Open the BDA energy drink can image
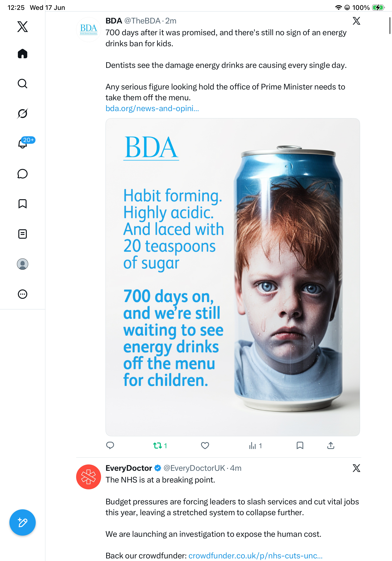 233,277
